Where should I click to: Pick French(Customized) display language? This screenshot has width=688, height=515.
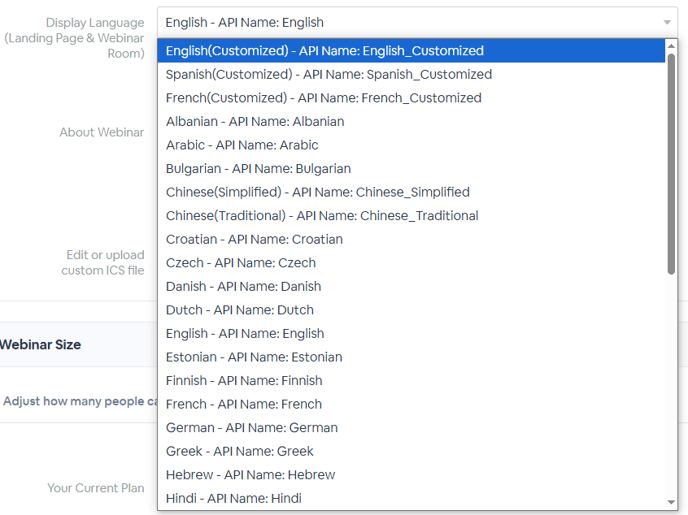point(411,98)
